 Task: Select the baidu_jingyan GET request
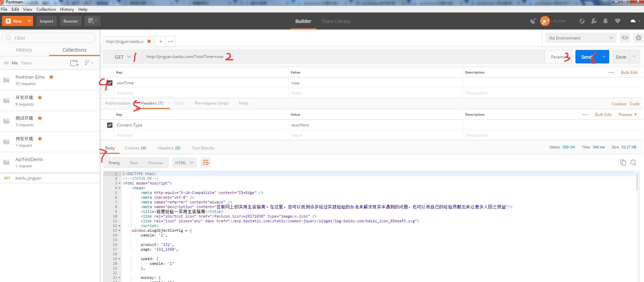50,178
